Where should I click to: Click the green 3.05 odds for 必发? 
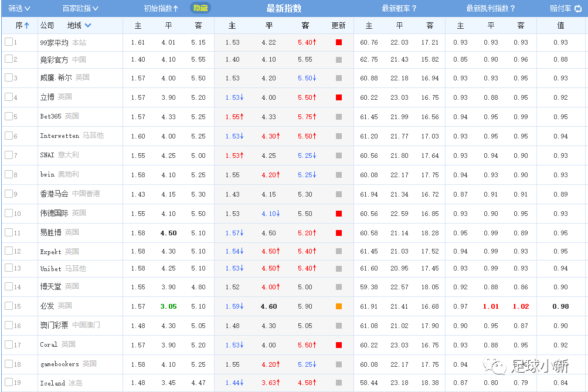(x=168, y=306)
